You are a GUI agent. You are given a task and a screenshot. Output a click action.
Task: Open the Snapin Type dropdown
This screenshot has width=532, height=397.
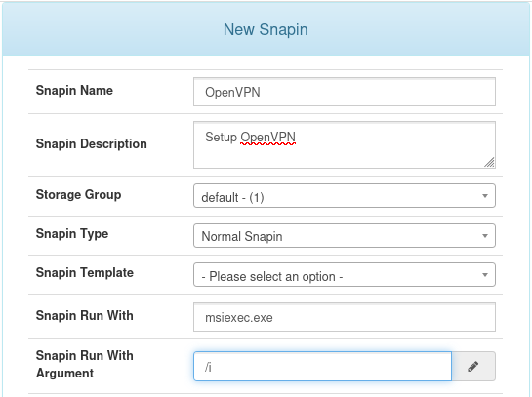[345, 236]
